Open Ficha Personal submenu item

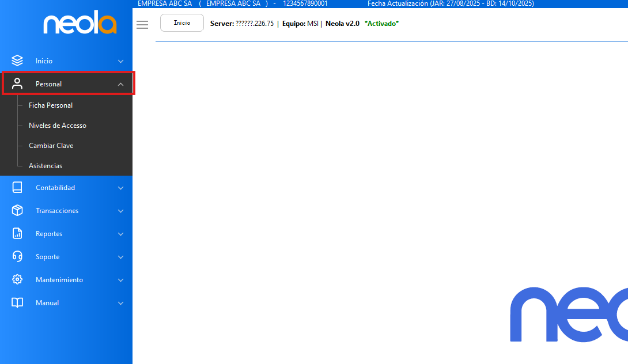coord(51,105)
